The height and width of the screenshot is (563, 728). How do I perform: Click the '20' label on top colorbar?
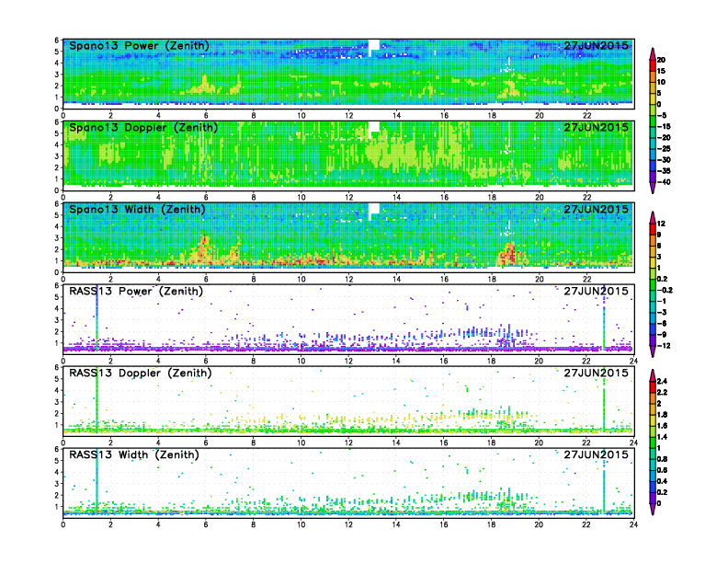pyautogui.click(x=661, y=60)
